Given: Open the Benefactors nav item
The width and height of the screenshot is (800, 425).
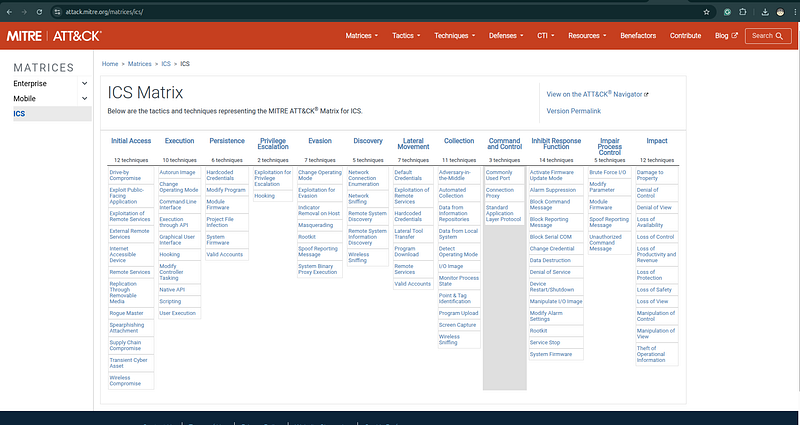Looking at the screenshot, I should pyautogui.click(x=638, y=36).
